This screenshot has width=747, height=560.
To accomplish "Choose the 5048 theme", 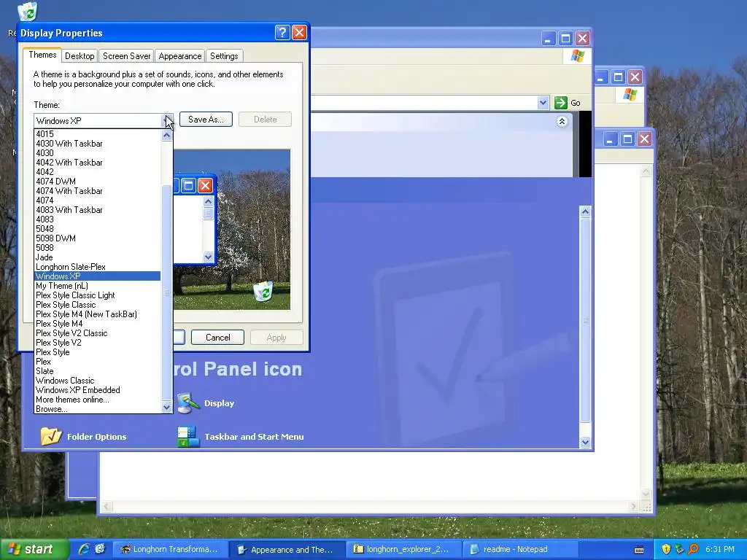I will [x=98, y=228].
